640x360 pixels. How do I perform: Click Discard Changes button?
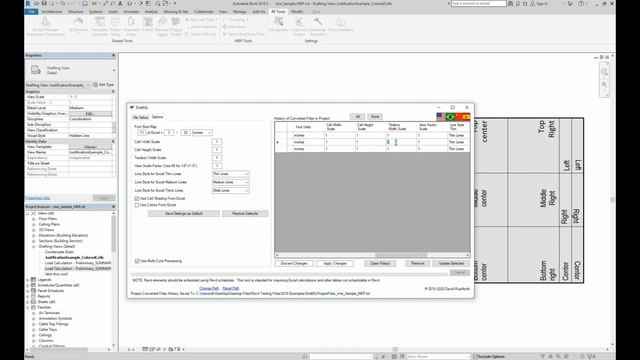(294, 263)
